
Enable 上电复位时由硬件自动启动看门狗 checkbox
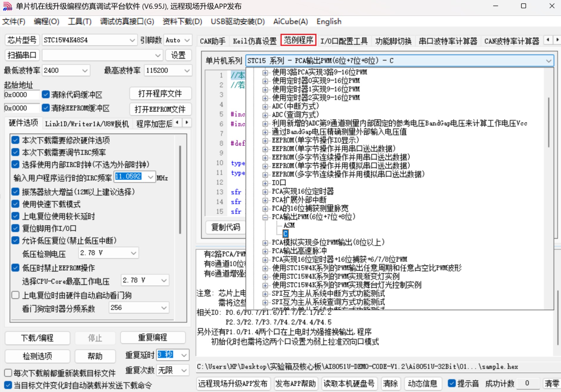coord(15,295)
